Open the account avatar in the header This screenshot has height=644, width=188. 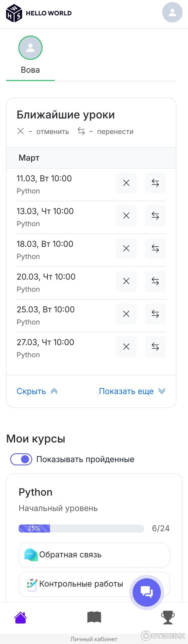tap(172, 13)
